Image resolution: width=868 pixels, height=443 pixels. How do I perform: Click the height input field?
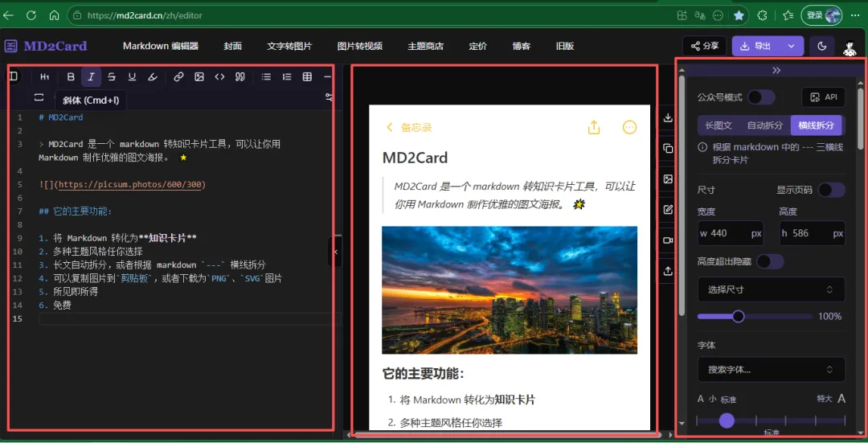(812, 233)
